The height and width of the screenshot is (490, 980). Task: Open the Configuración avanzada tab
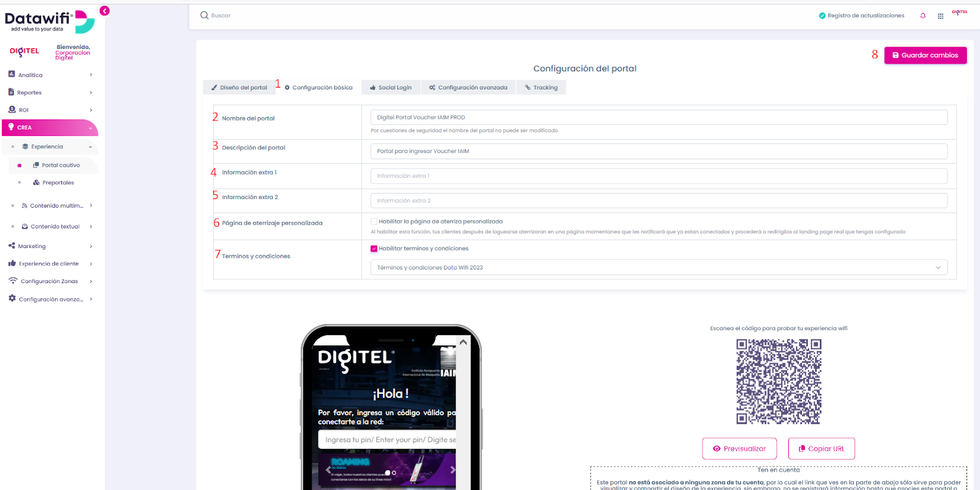[x=469, y=88]
